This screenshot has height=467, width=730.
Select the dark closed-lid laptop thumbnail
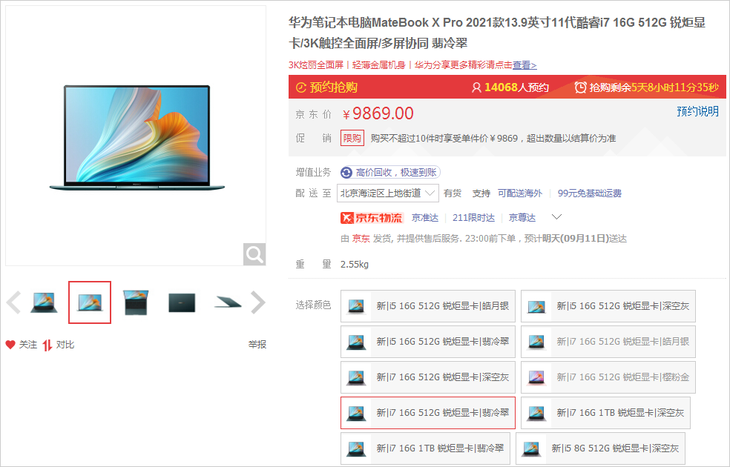click(182, 303)
